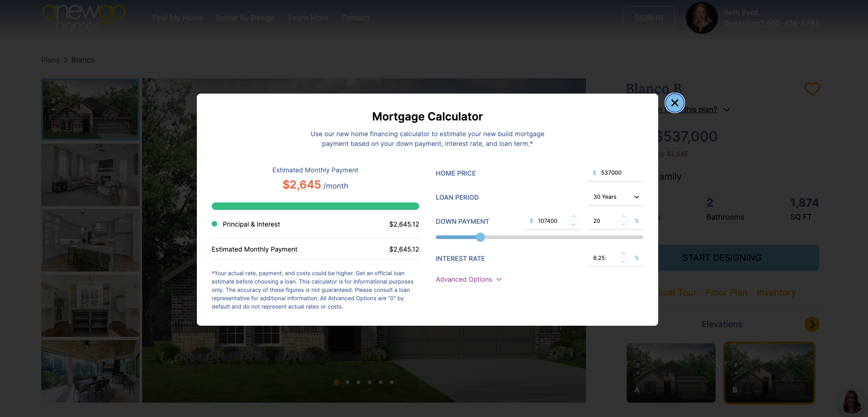Open the Inventory link

click(x=776, y=293)
